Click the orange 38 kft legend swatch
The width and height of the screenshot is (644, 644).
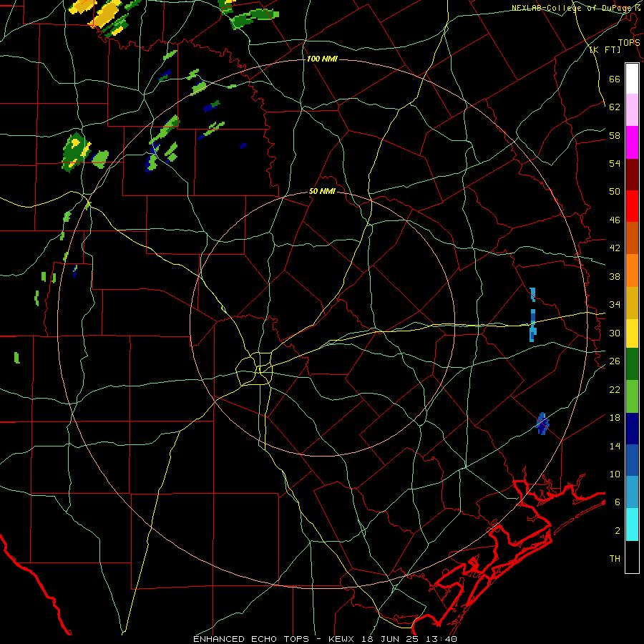tap(632, 270)
